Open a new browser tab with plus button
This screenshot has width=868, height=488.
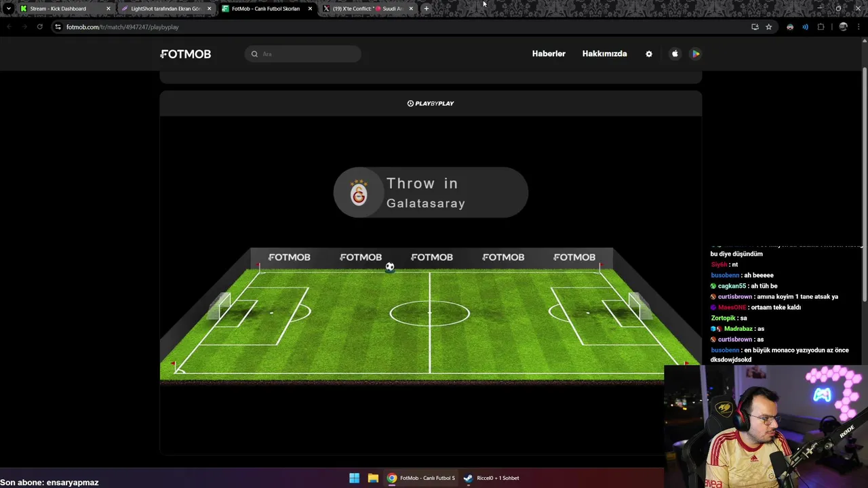(427, 9)
